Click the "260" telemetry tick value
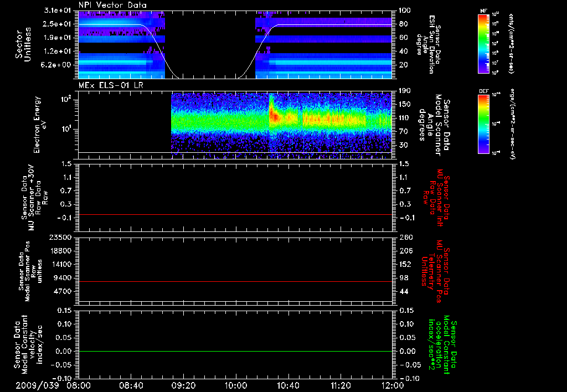The image size is (567, 392). point(405,238)
